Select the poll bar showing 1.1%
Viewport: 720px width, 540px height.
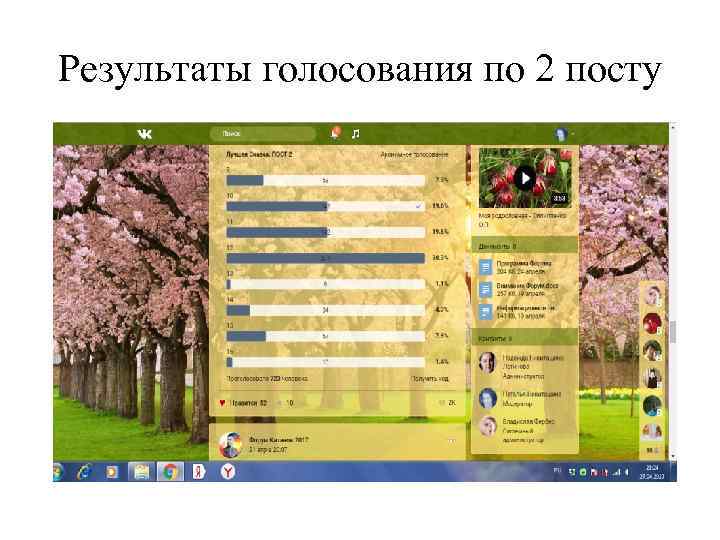[x=326, y=284]
